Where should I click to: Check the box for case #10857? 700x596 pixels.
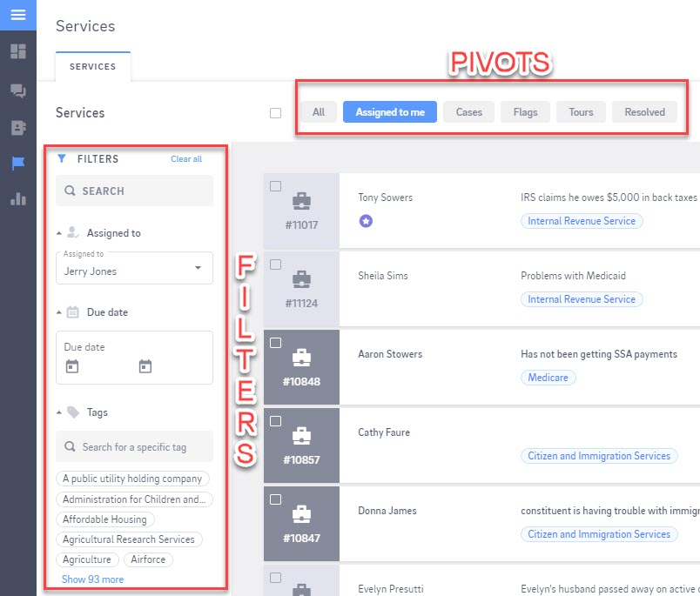pyautogui.click(x=276, y=421)
